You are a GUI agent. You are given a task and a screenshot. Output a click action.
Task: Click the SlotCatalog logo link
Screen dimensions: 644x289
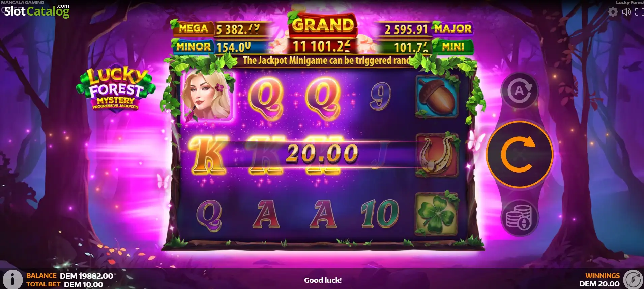[x=37, y=11]
